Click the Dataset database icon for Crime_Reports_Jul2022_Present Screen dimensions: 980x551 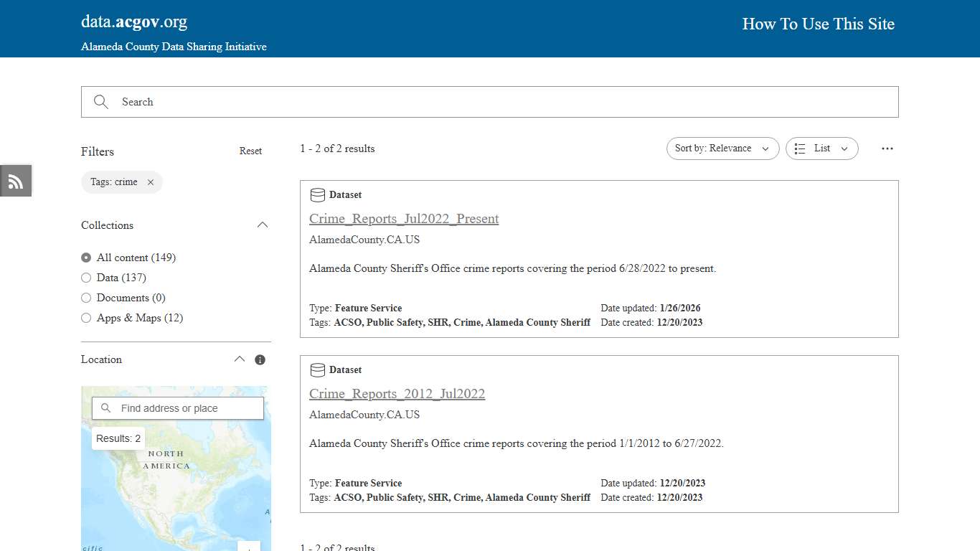pos(317,194)
